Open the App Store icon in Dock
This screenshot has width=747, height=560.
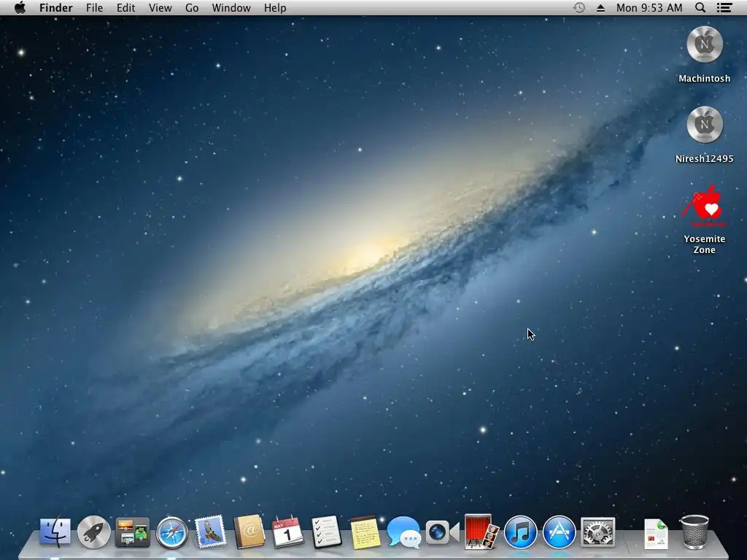tap(559, 532)
